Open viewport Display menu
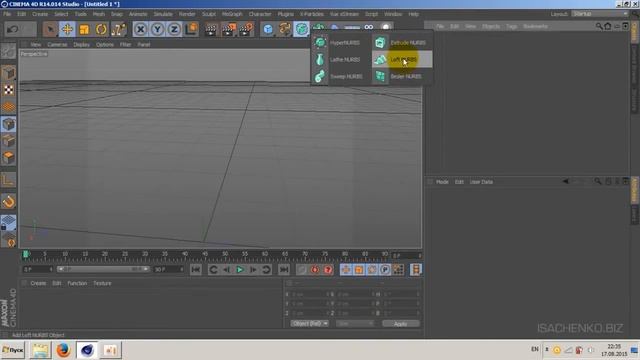 click(82, 44)
